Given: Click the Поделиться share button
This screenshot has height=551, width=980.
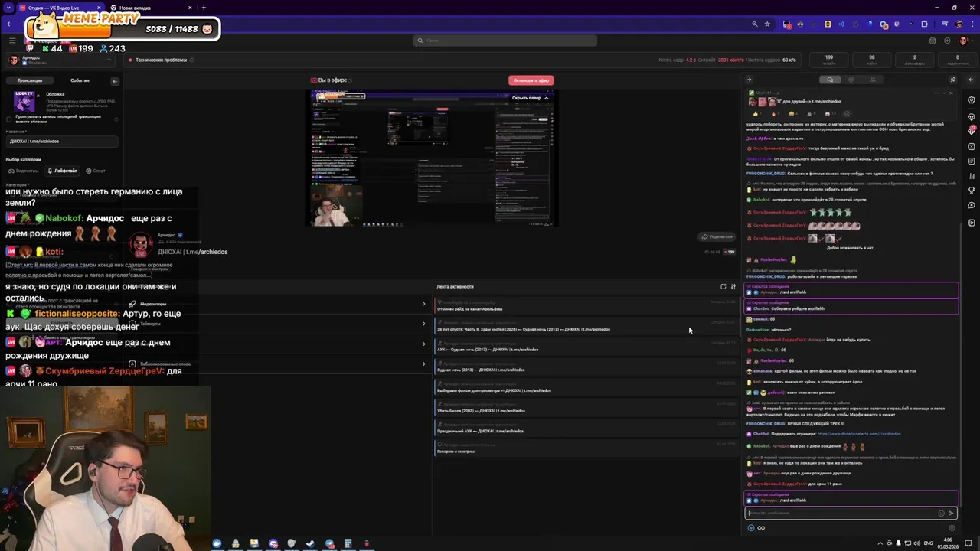Looking at the screenshot, I should [717, 236].
